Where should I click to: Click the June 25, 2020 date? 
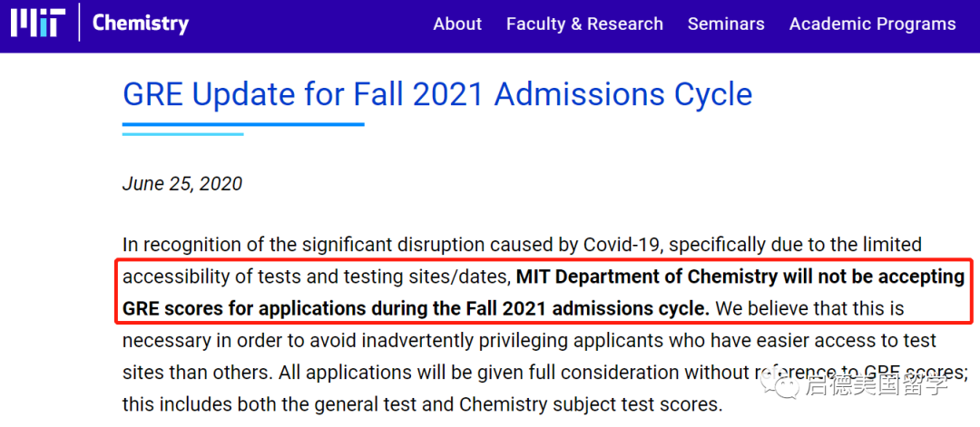coord(182,184)
